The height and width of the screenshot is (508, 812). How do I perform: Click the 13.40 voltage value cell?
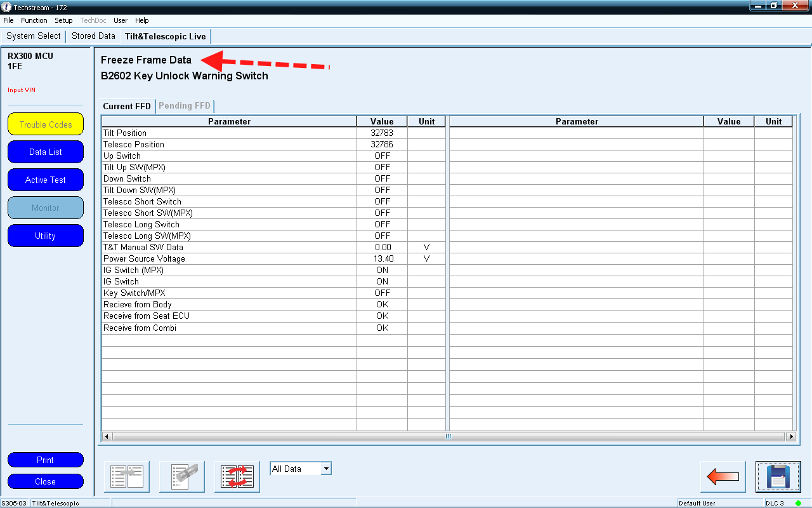383,258
